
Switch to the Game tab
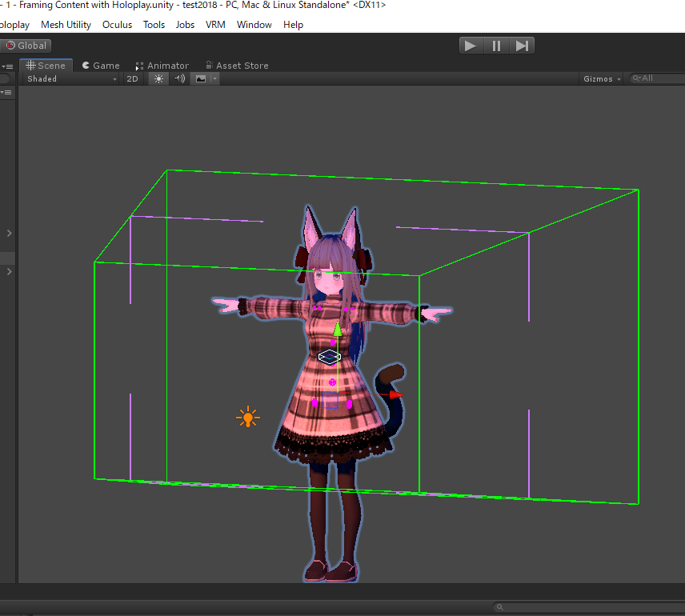[x=101, y=66]
